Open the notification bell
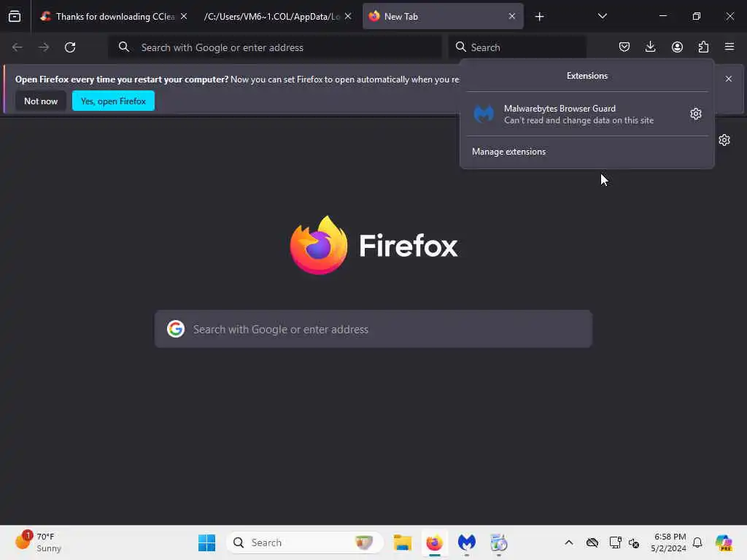Image resolution: width=747 pixels, height=560 pixels. [x=697, y=542]
